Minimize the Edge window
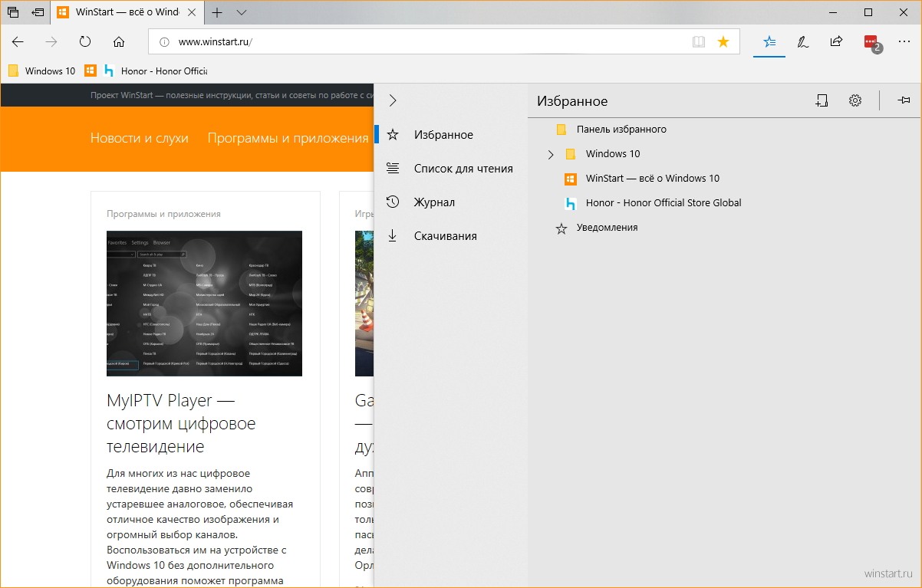 pyautogui.click(x=833, y=12)
